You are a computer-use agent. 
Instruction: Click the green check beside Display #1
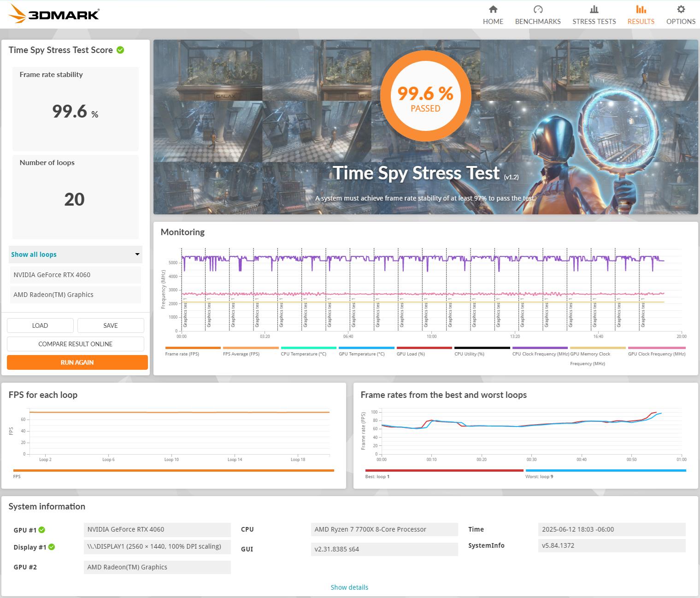pyautogui.click(x=52, y=547)
